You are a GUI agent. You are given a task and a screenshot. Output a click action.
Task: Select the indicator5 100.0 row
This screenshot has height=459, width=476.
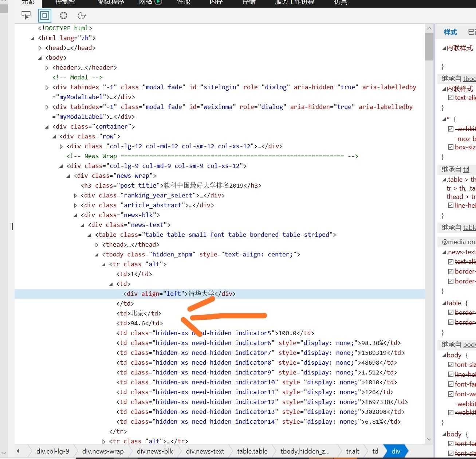click(215, 333)
